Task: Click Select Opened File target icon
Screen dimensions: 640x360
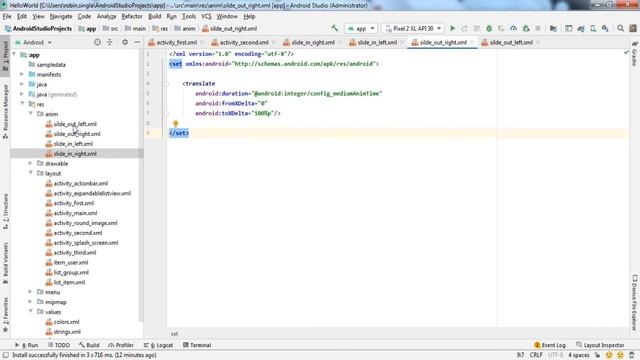Action: tap(97, 42)
